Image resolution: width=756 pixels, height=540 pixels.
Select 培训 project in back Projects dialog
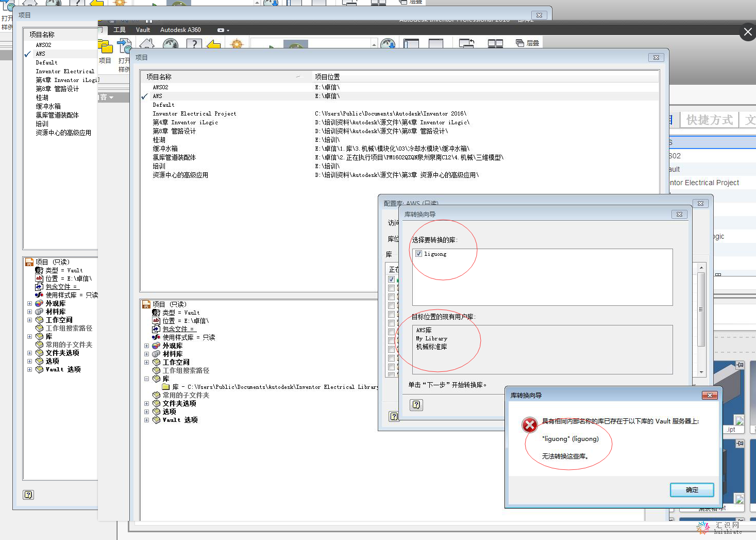(x=42, y=124)
